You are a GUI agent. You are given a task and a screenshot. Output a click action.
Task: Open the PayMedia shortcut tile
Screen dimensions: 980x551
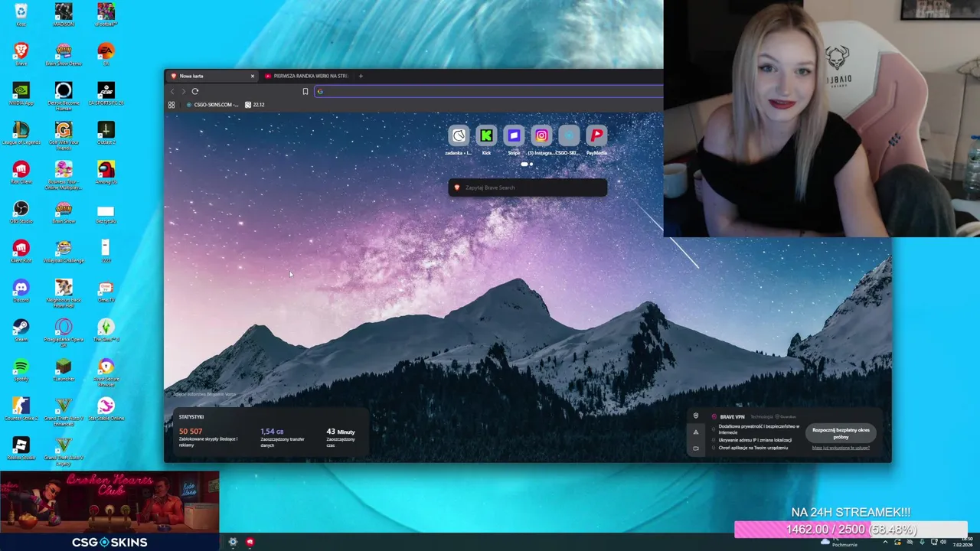coord(596,136)
